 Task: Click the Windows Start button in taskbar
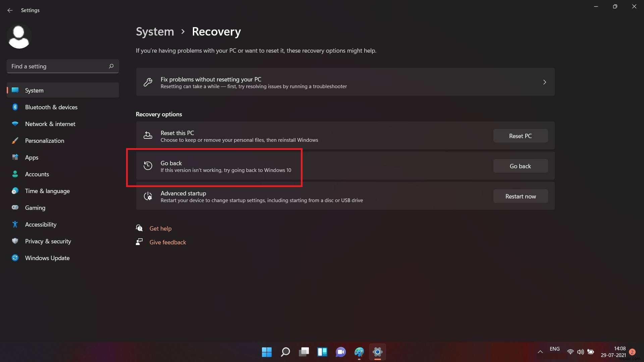[266, 351]
